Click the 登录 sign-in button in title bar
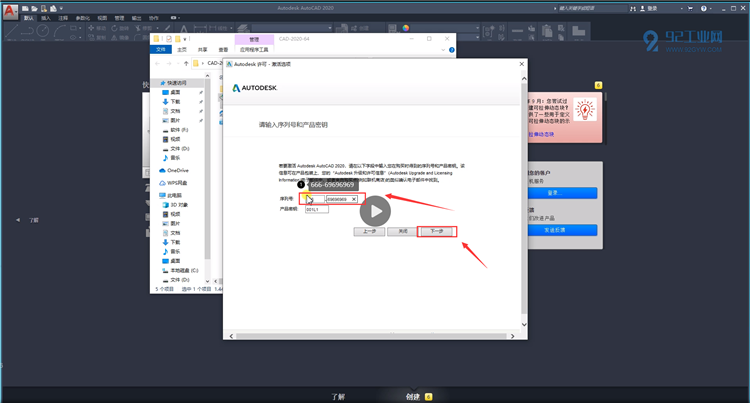Viewport: 750px width, 403px height. tap(649, 9)
